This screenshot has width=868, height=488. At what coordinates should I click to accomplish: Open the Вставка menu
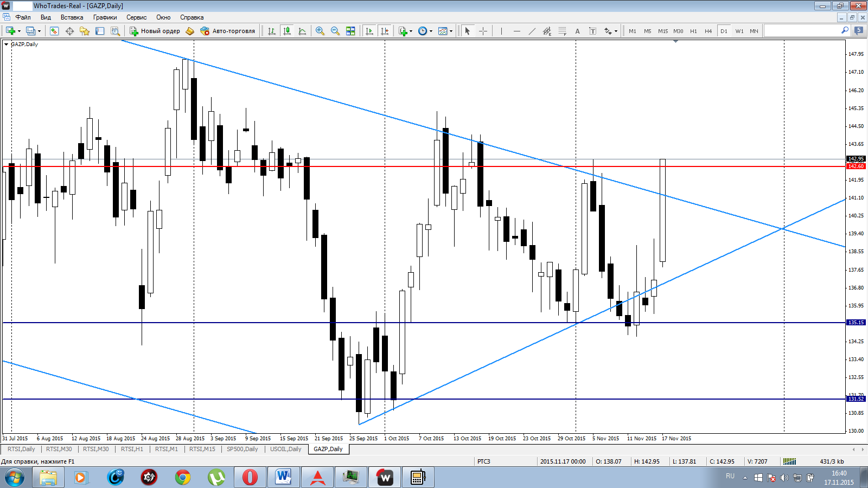pos(72,17)
